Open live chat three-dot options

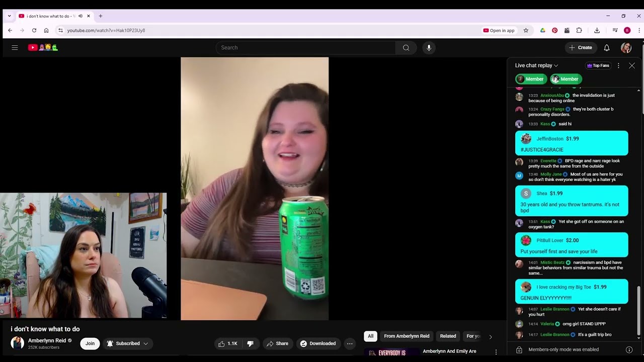tap(618, 65)
